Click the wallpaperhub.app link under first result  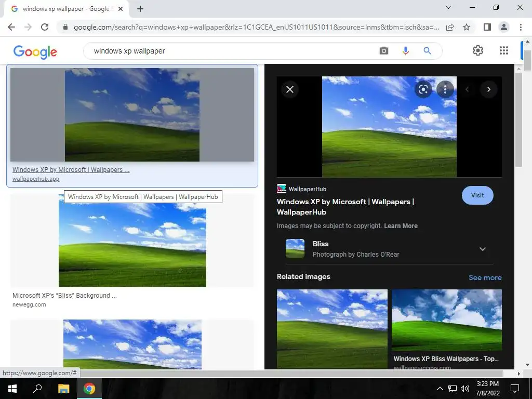pos(36,179)
